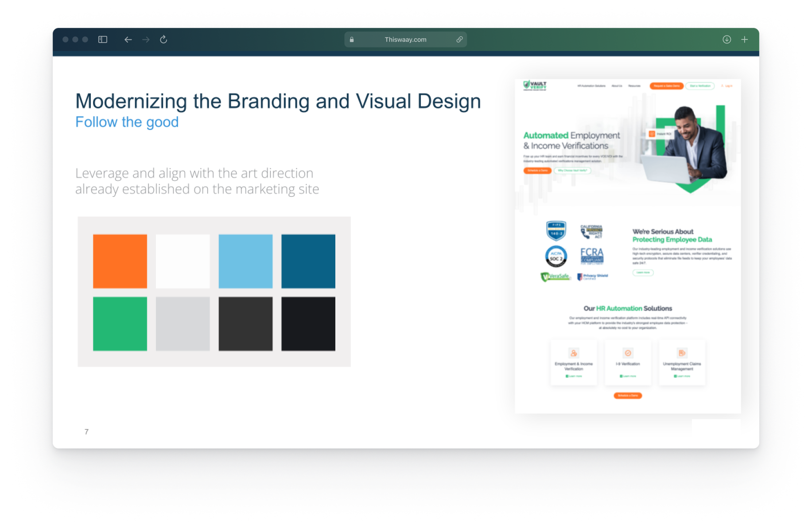This screenshot has height=526, width=812.
Task: Open the HR Automation Solutions nav menu
Action: 591,86
